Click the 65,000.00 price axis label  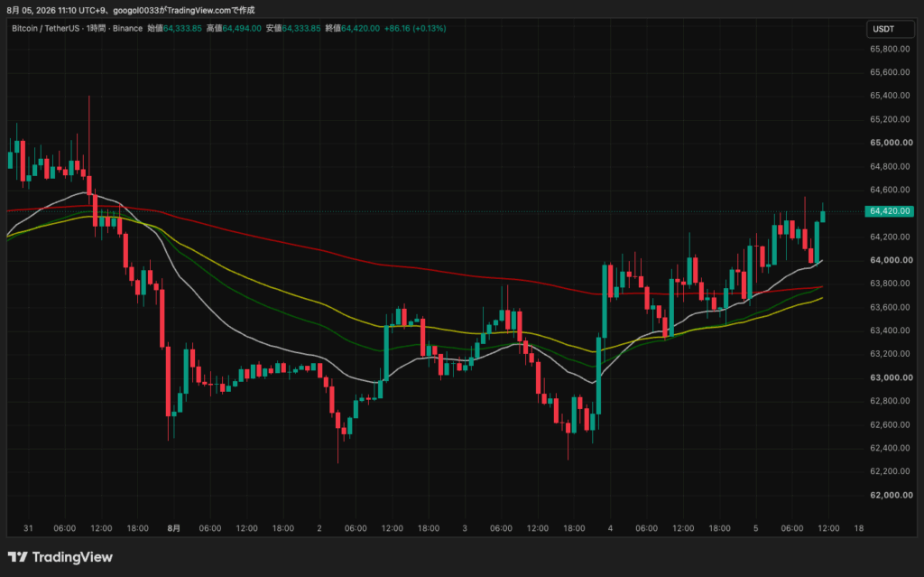pyautogui.click(x=891, y=143)
